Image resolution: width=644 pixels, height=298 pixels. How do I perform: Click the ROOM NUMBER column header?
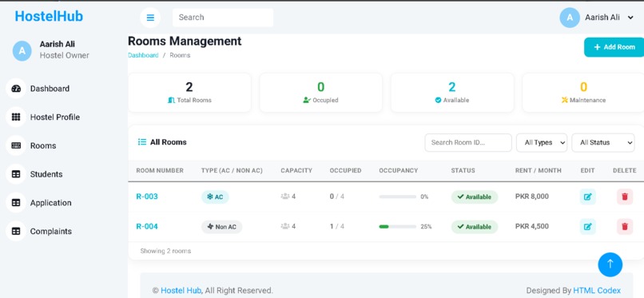point(160,170)
